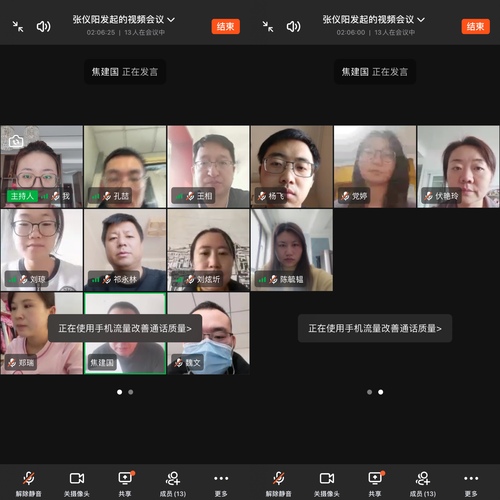Go to first page dot at 02:06:00
The image size is (500, 500).
(x=369, y=392)
